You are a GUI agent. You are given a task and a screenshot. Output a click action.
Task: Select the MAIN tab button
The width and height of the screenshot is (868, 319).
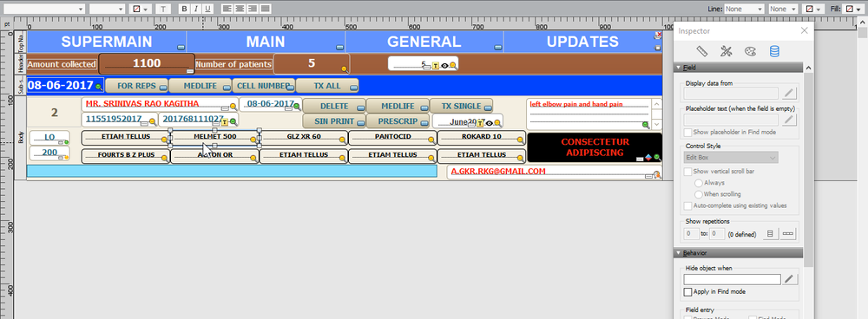(266, 42)
